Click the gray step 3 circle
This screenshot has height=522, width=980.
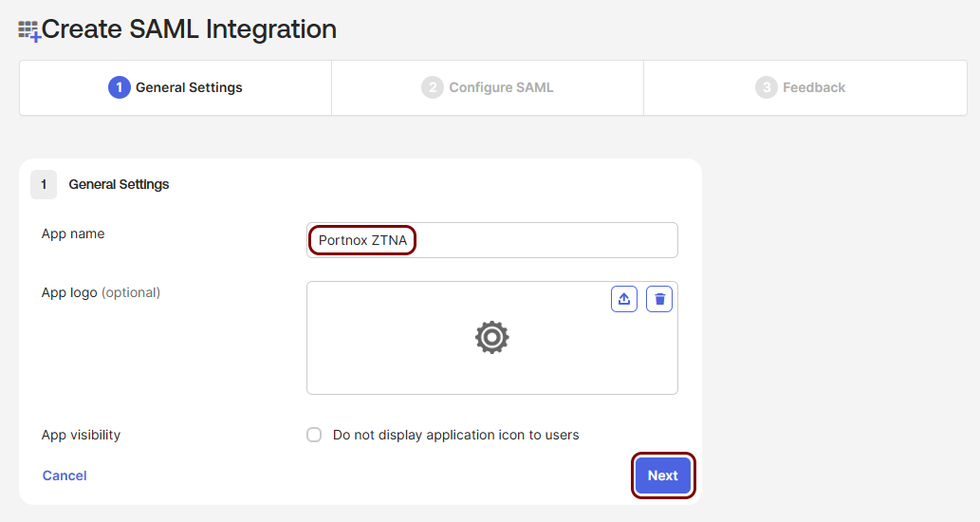tap(766, 87)
